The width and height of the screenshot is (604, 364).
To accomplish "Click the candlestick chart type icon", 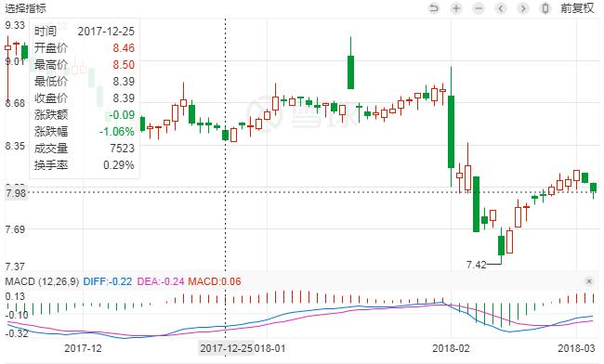I will point(545,8).
